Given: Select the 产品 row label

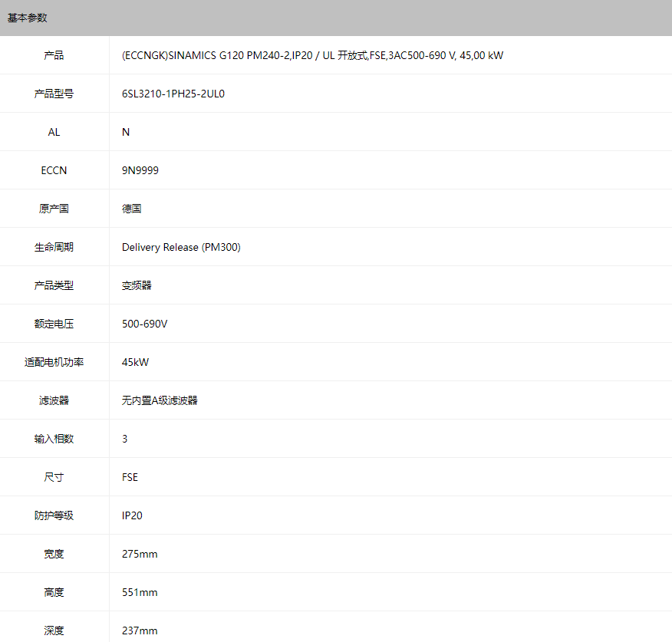Looking at the screenshot, I should point(54,55).
